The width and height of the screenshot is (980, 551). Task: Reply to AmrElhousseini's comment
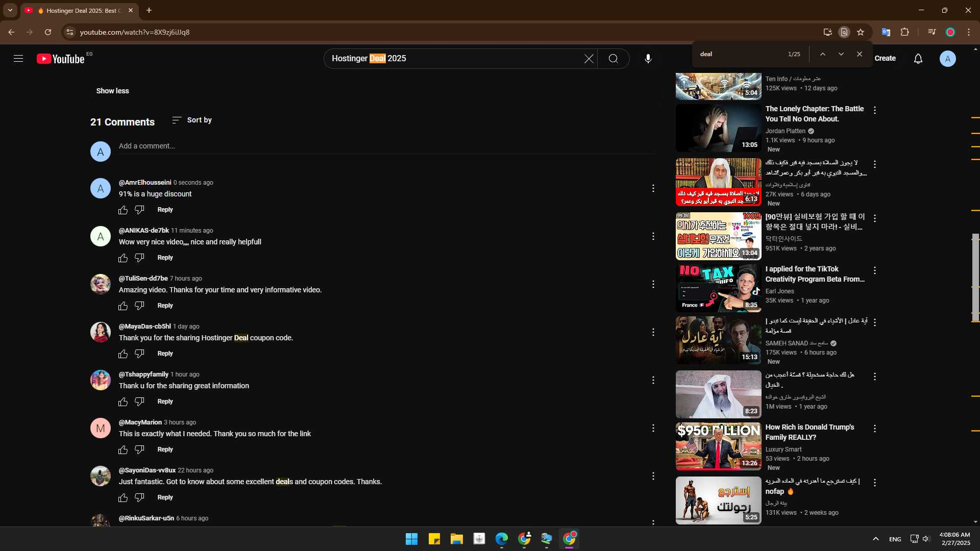[x=165, y=210]
